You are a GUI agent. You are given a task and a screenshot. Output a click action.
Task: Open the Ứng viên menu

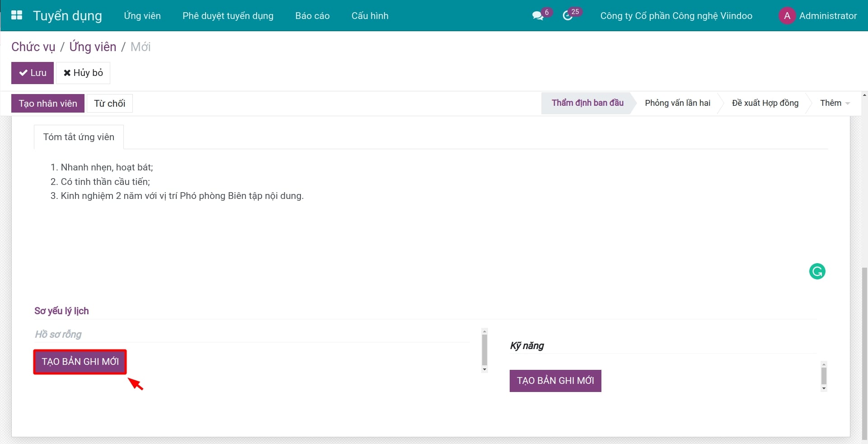click(x=142, y=16)
